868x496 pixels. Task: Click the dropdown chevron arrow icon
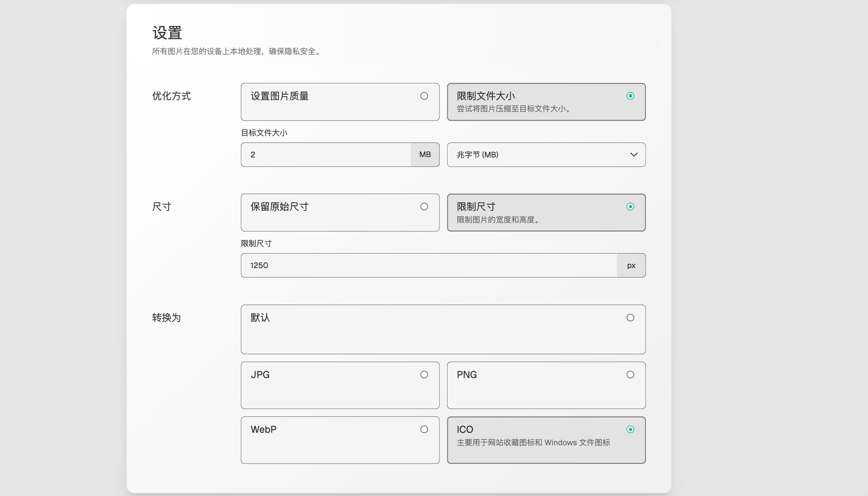634,154
